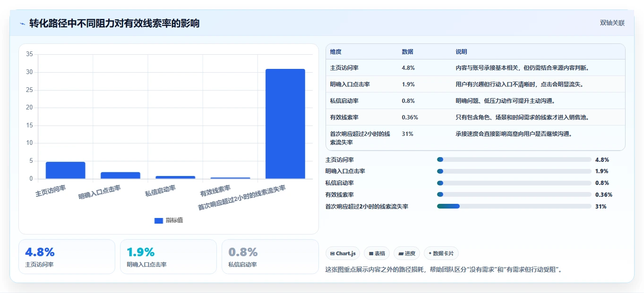The image size is (644, 293).
Task: Select the 数据卡片 tag chip
Action: tap(441, 253)
